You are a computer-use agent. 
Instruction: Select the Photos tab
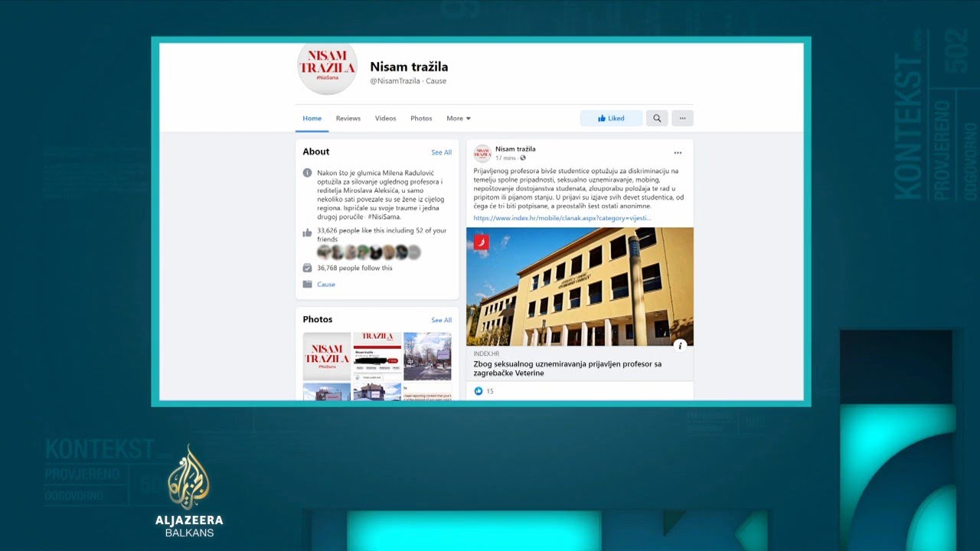[x=421, y=119]
